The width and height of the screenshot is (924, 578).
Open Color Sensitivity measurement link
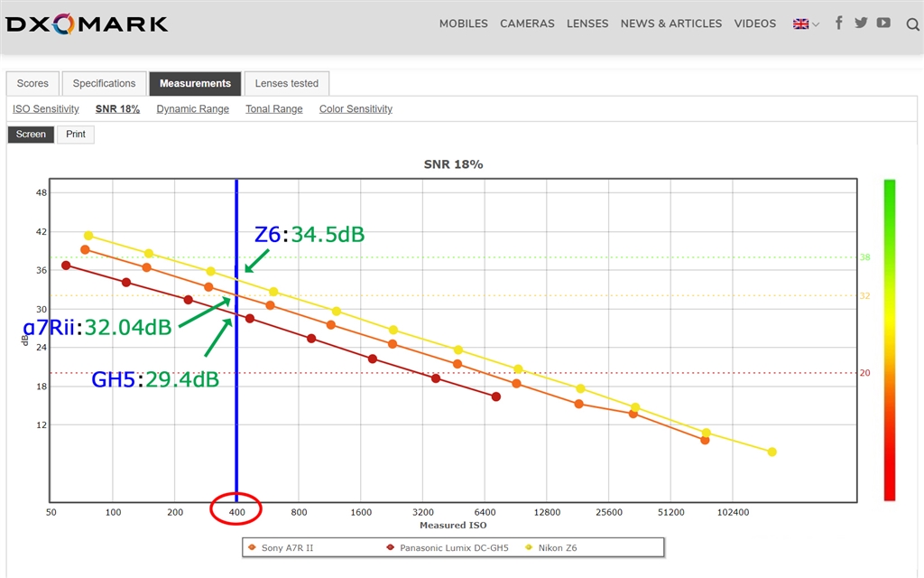click(356, 109)
